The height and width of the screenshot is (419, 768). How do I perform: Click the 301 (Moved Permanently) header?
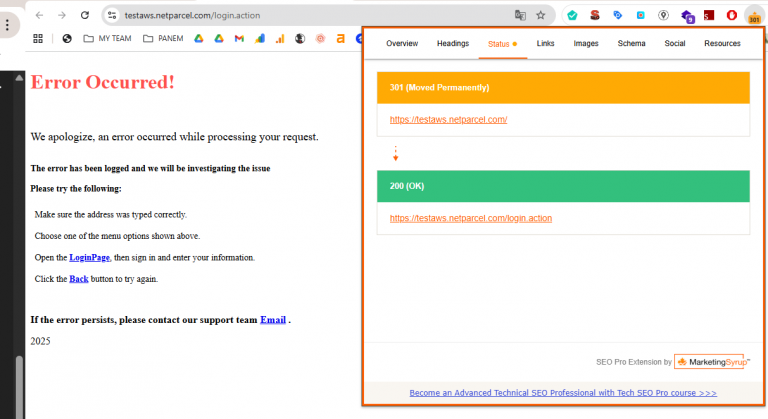click(563, 87)
